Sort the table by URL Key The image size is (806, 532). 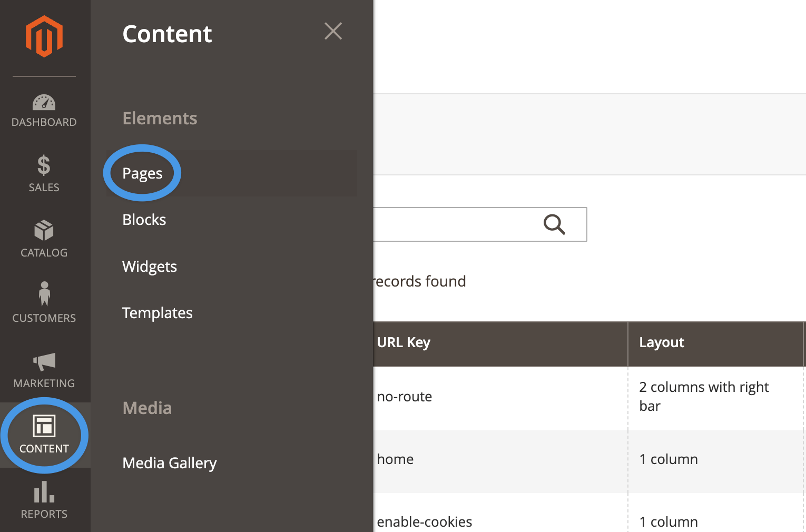404,342
